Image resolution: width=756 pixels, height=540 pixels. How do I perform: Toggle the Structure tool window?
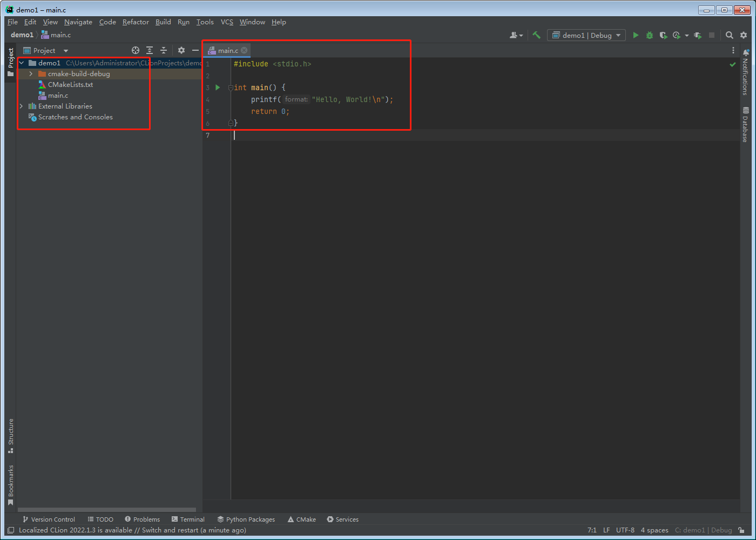point(10,436)
